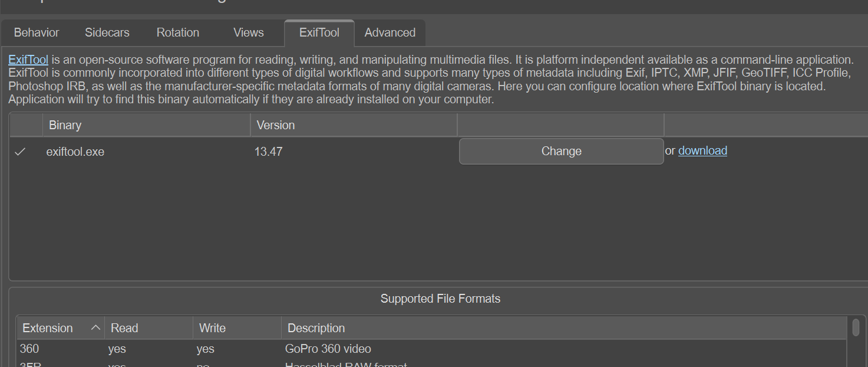
Task: Sort formats by the Description column
Action: (x=316, y=328)
